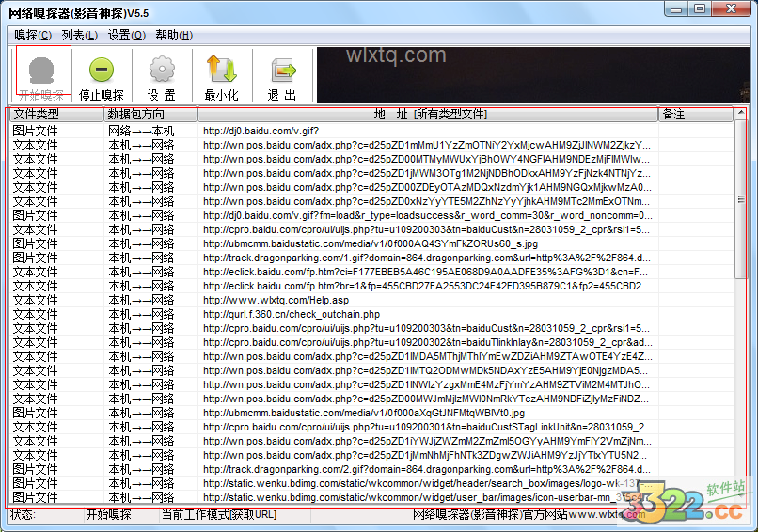This screenshot has width=758, height=532.
Task: Open 设置 settings gear in toolbar
Action: tap(162, 70)
